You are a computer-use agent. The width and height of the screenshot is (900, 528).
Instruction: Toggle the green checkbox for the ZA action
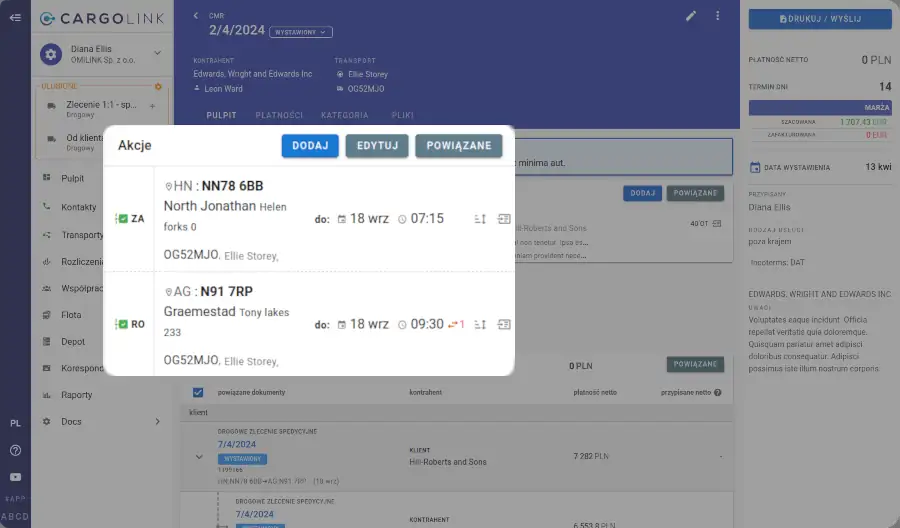(122, 218)
